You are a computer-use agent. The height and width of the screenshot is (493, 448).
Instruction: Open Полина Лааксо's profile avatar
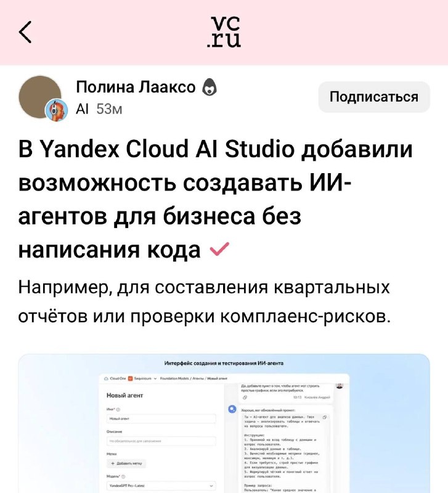(x=40, y=97)
